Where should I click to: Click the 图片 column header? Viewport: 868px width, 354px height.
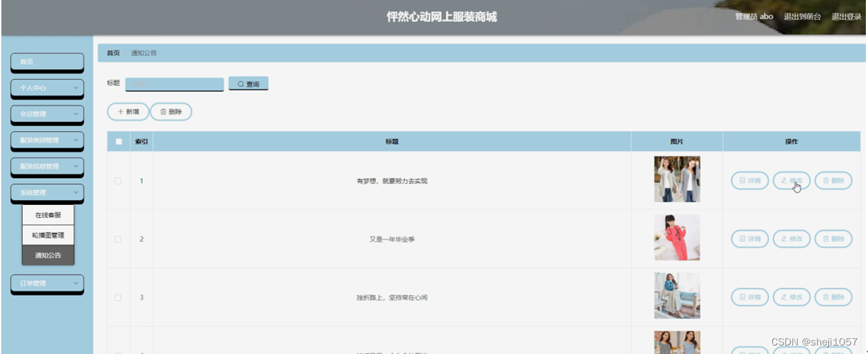click(677, 141)
